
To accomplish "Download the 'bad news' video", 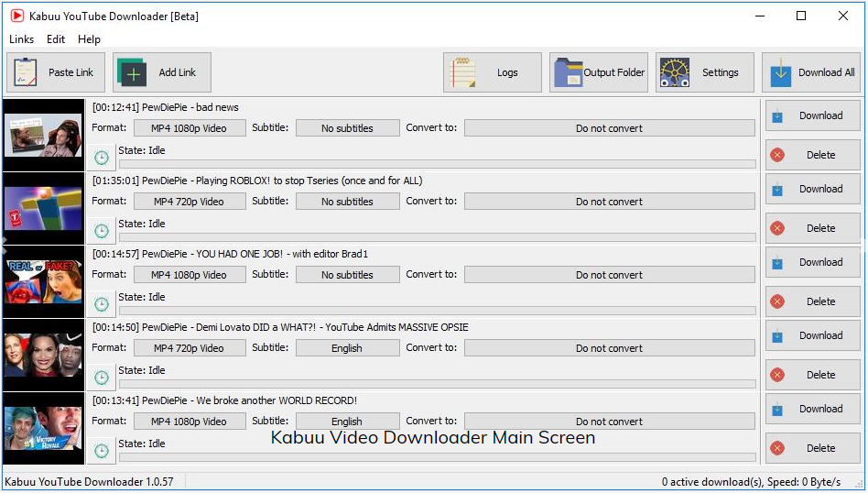I will point(813,115).
